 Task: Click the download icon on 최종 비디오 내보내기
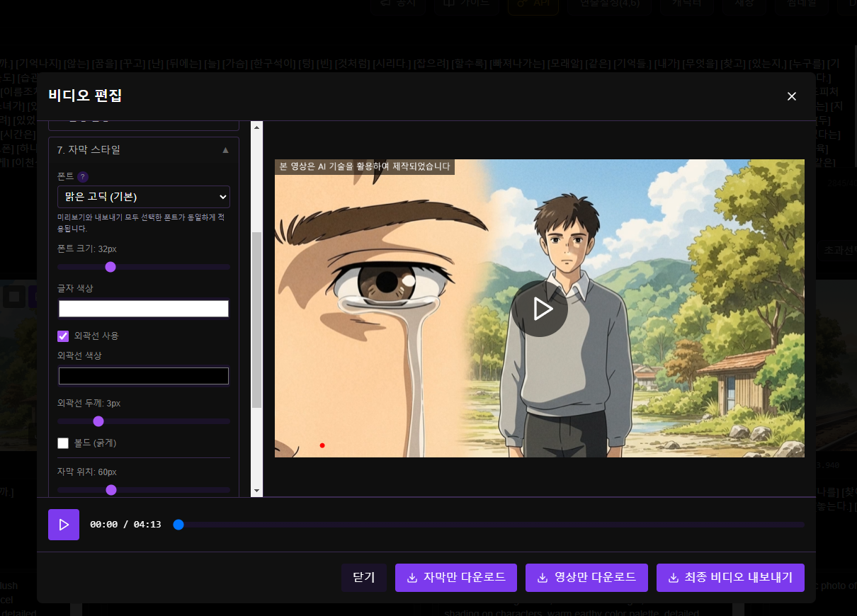[x=674, y=578]
